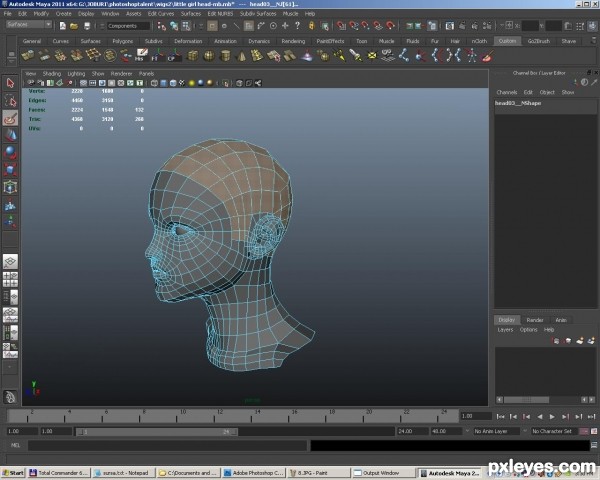Select the Scale tool cube icon
The width and height of the screenshot is (600, 480).
pos(10,170)
